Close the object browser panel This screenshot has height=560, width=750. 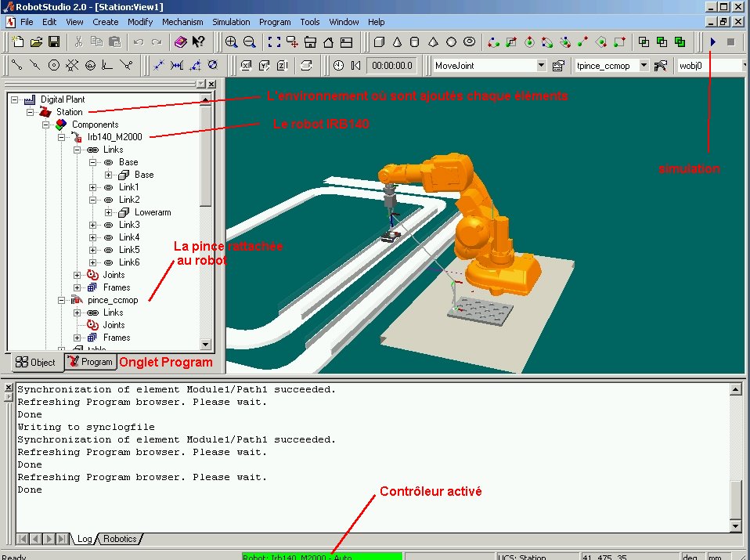click(211, 84)
